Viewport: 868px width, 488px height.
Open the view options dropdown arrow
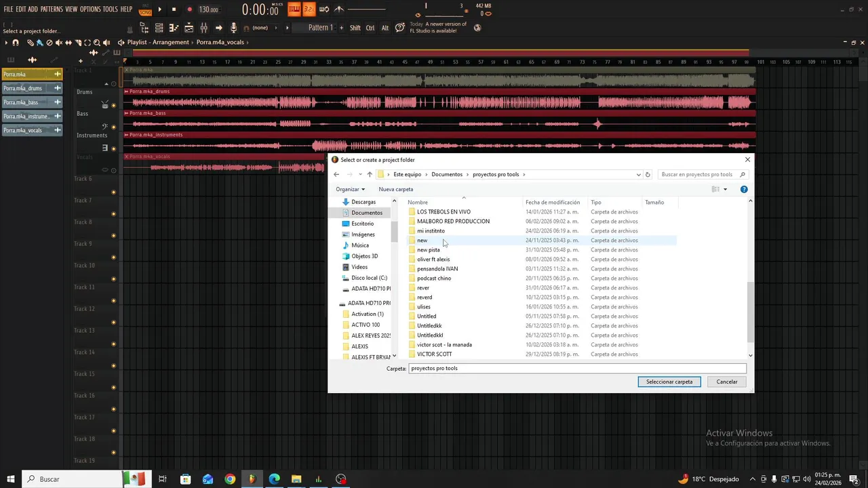(x=725, y=189)
